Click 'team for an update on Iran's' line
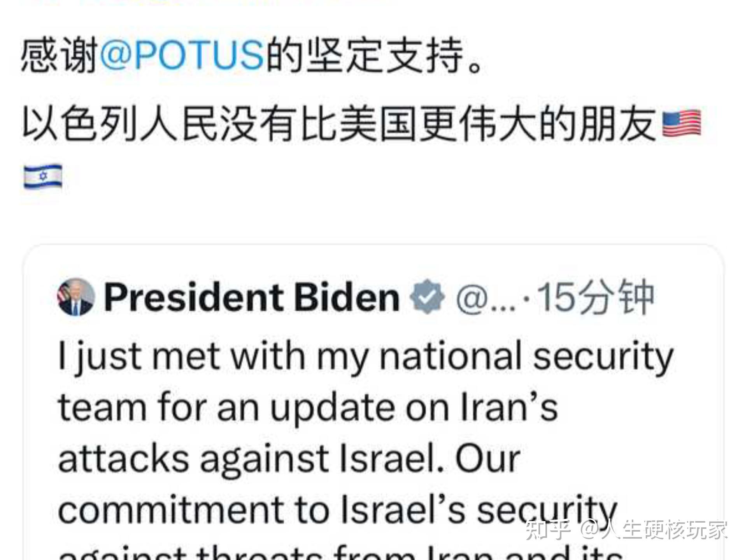Screen dimensions: 747x560 pyautogui.click(x=308, y=408)
